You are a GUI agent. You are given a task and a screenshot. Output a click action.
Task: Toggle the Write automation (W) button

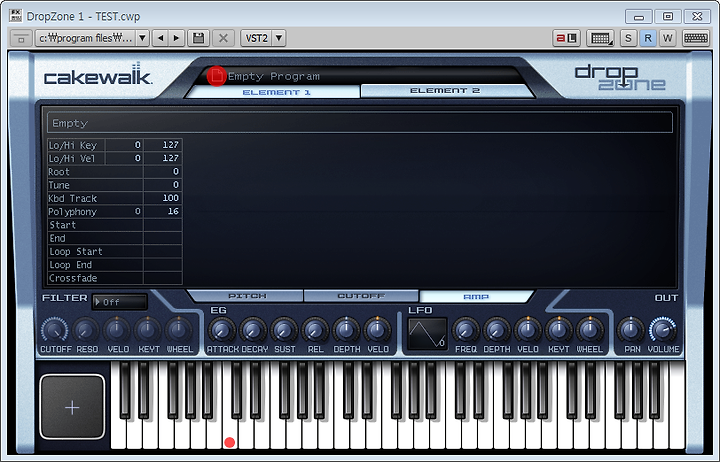(668, 38)
